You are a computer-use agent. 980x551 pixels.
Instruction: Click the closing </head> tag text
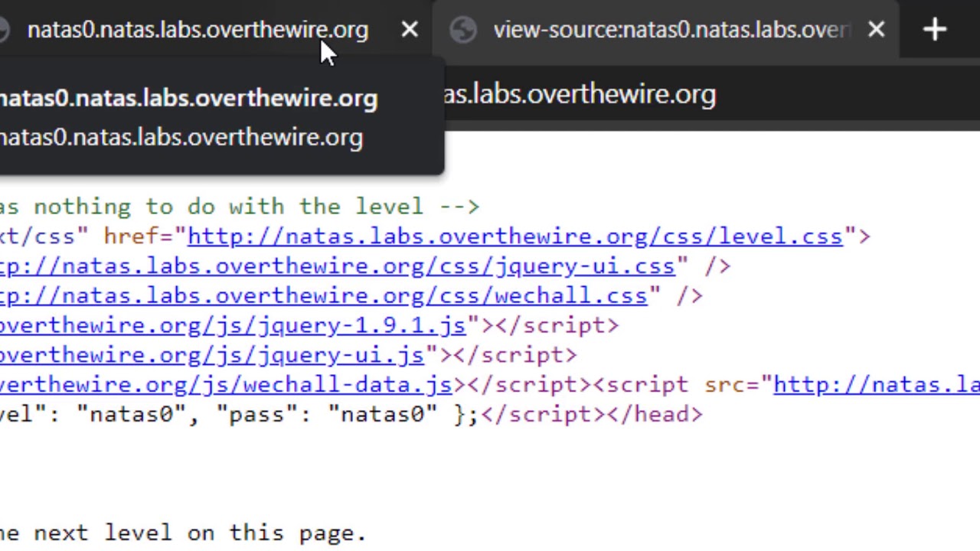click(654, 416)
